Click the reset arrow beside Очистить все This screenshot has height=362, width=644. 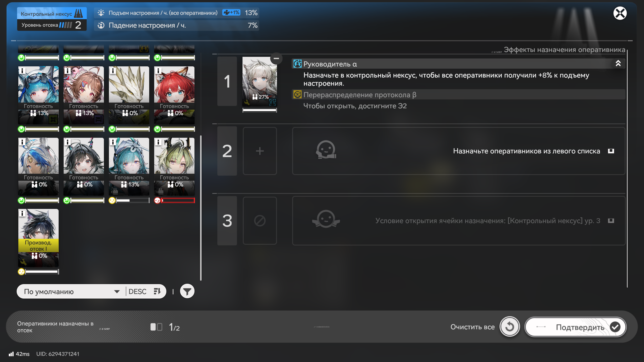[x=509, y=327]
